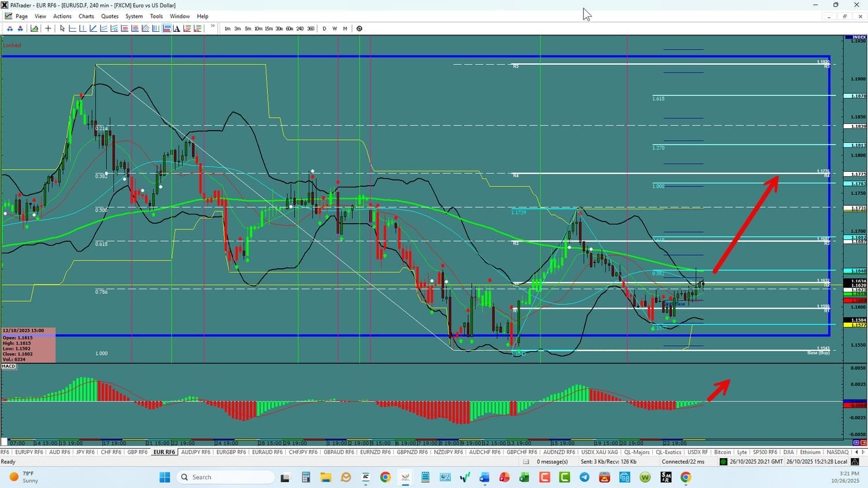
Task: Switch chart to 1m timeframe
Action: pos(227,28)
